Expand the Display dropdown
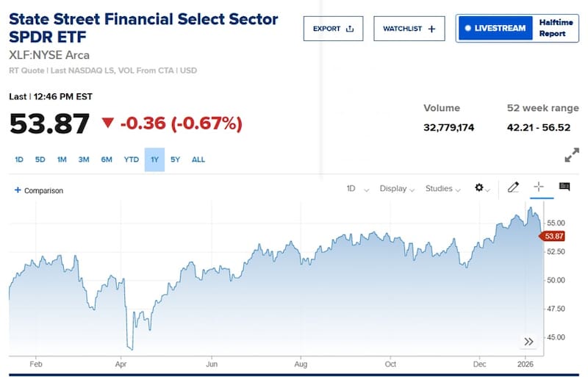 click(x=397, y=189)
